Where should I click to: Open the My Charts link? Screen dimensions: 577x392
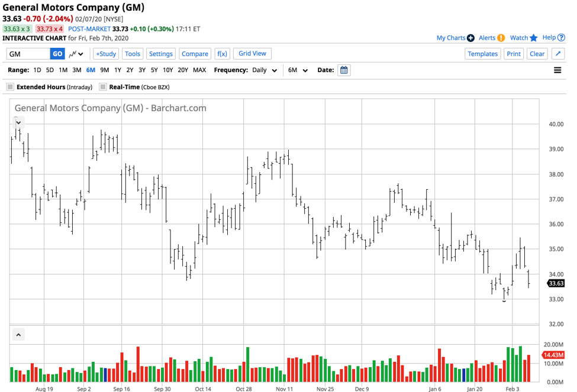[451, 38]
